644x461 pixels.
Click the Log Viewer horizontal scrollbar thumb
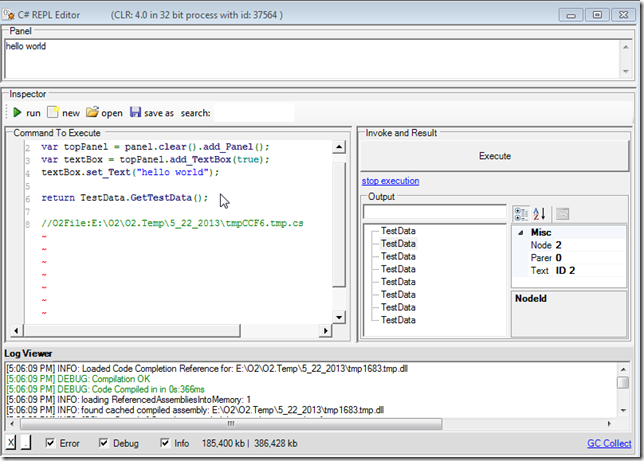(x=231, y=424)
